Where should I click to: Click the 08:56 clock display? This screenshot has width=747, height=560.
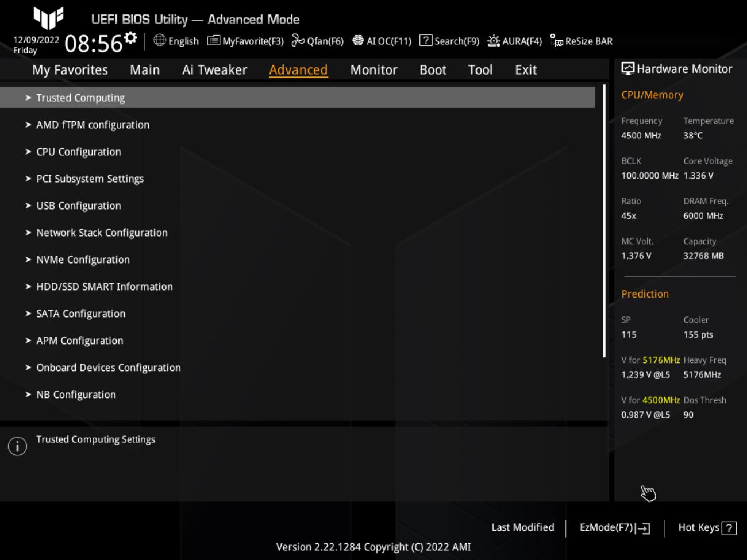93,44
